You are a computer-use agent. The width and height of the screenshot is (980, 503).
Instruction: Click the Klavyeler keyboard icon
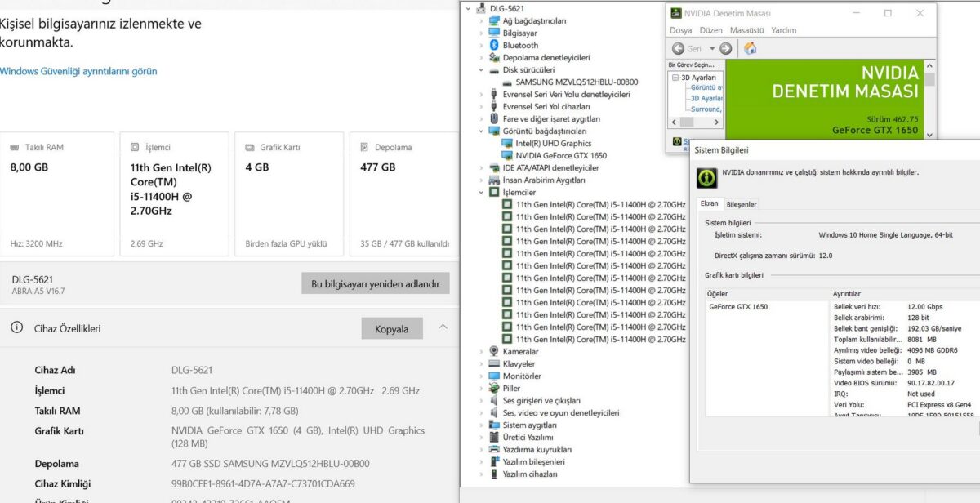[x=494, y=363]
